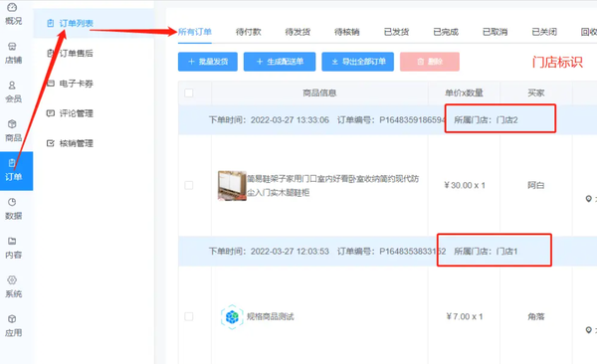Switch to the 已完成 tab
Image resolution: width=597 pixels, height=364 pixels.
[x=446, y=32]
